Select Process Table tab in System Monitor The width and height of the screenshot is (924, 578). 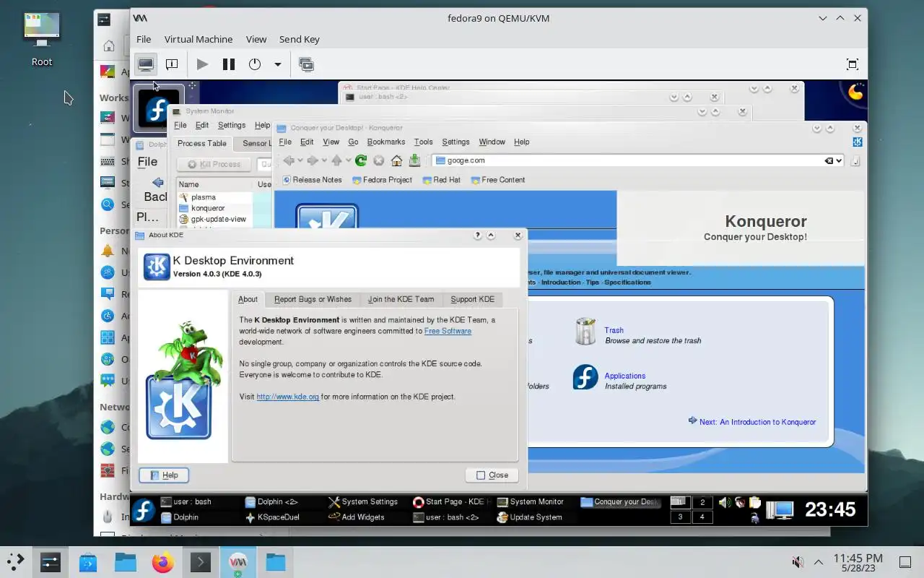[202, 143]
